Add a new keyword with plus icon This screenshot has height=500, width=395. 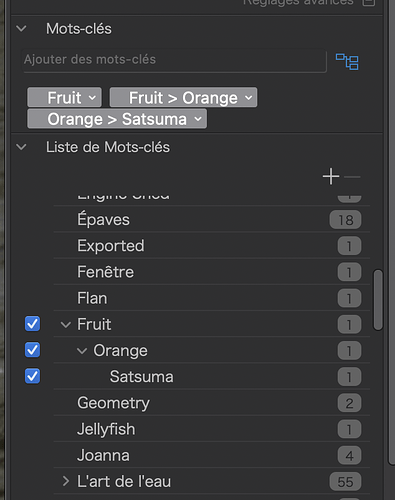[331, 176]
